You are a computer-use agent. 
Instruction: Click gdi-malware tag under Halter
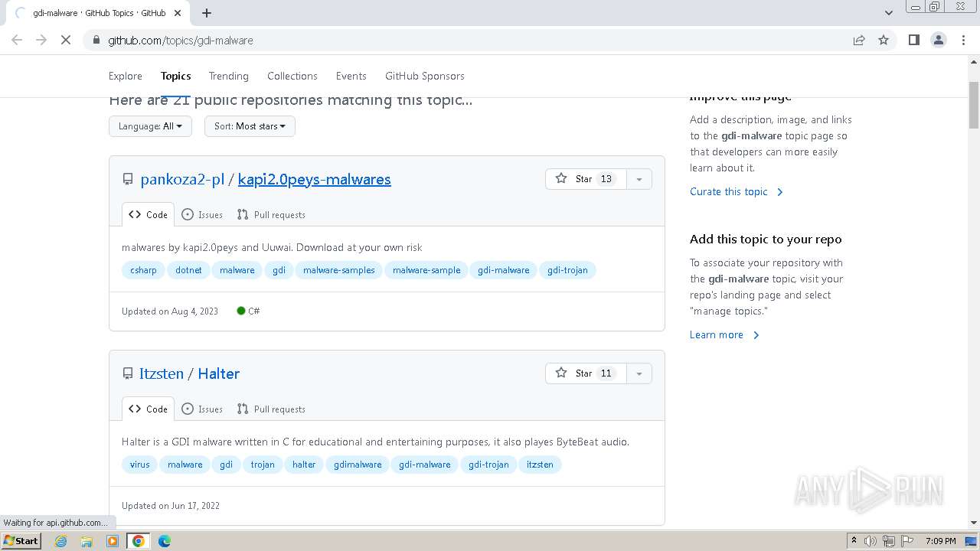425,465
